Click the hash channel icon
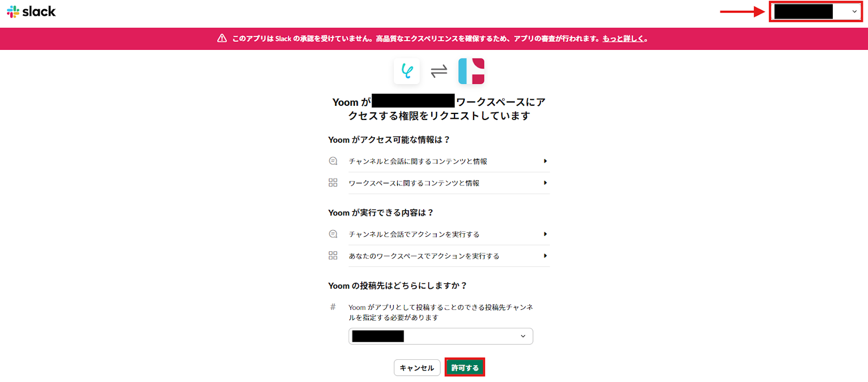868x382 pixels. tap(333, 307)
